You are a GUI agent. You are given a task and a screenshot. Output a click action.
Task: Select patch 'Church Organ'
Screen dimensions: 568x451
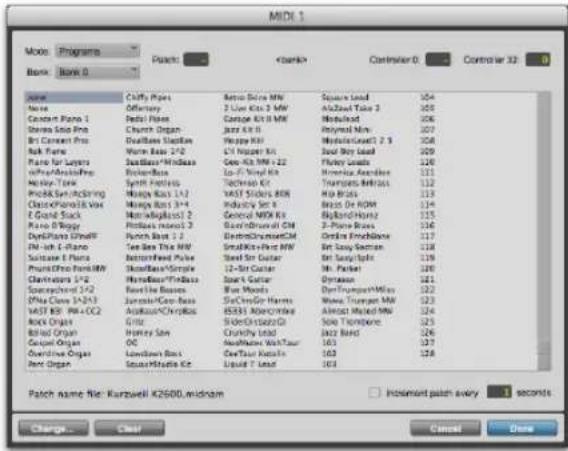[x=153, y=130]
